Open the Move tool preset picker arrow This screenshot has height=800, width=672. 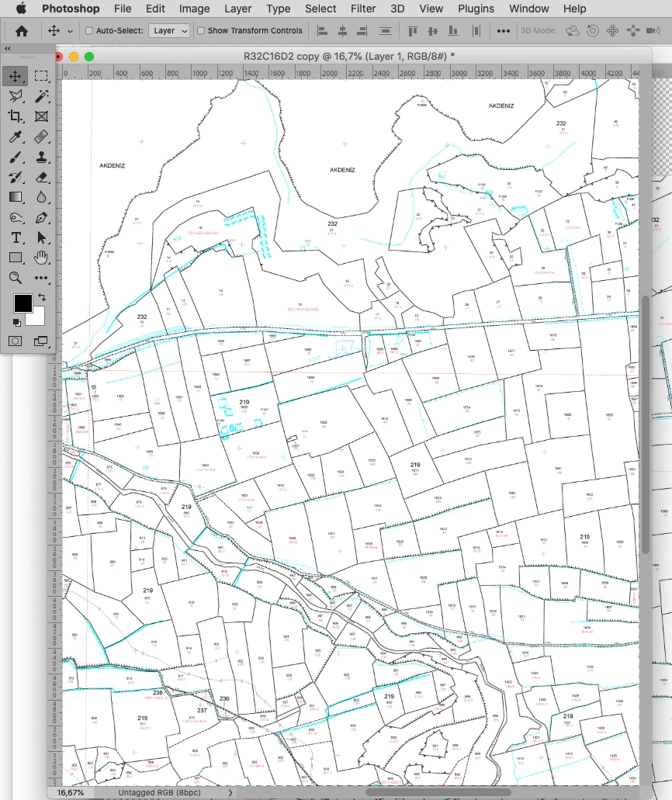[71, 31]
